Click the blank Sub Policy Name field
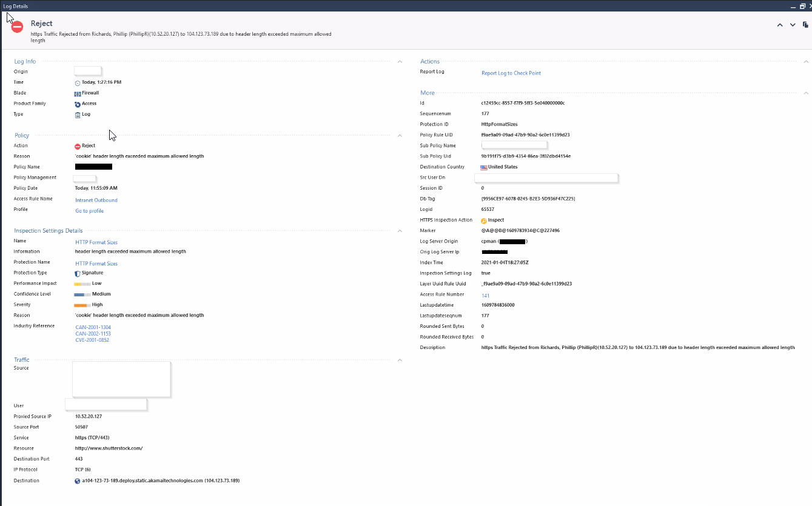The image size is (812, 506). coord(514,145)
